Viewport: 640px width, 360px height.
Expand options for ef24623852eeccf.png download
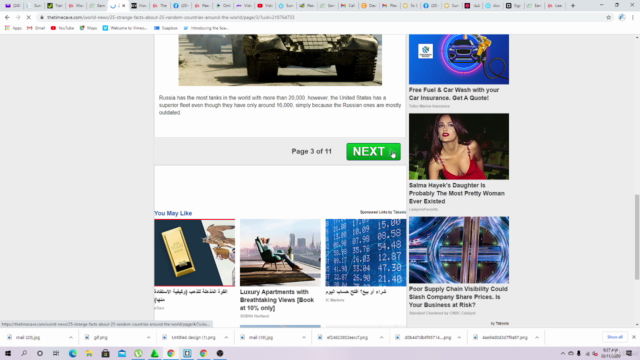coord(381,338)
